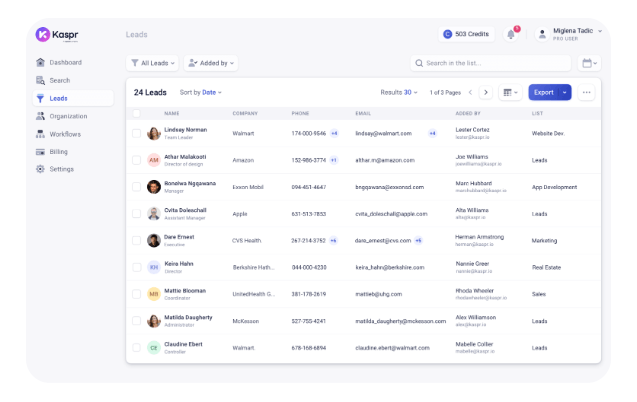Click the Search sidebar icon

[40, 80]
